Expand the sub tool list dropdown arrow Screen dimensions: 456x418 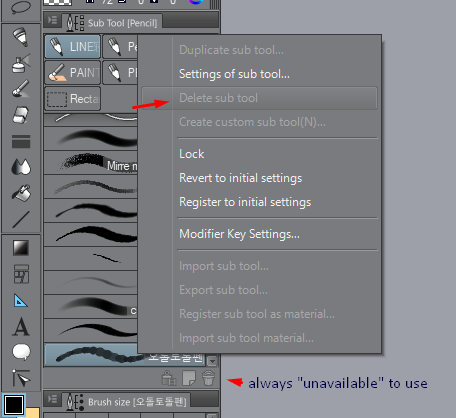tap(212, 361)
